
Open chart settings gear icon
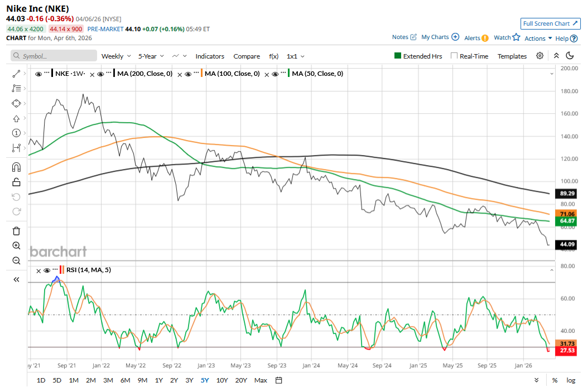pyautogui.click(x=539, y=56)
